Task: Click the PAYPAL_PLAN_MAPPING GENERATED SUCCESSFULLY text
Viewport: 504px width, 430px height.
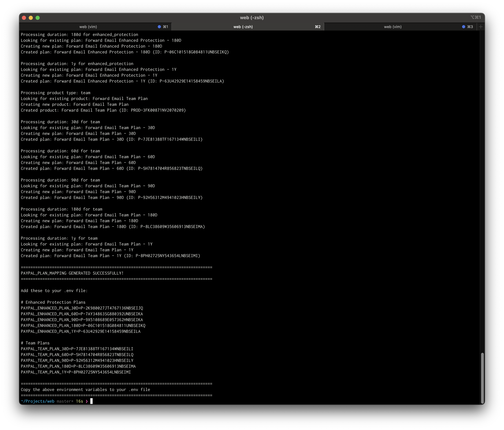Action: tap(72, 273)
